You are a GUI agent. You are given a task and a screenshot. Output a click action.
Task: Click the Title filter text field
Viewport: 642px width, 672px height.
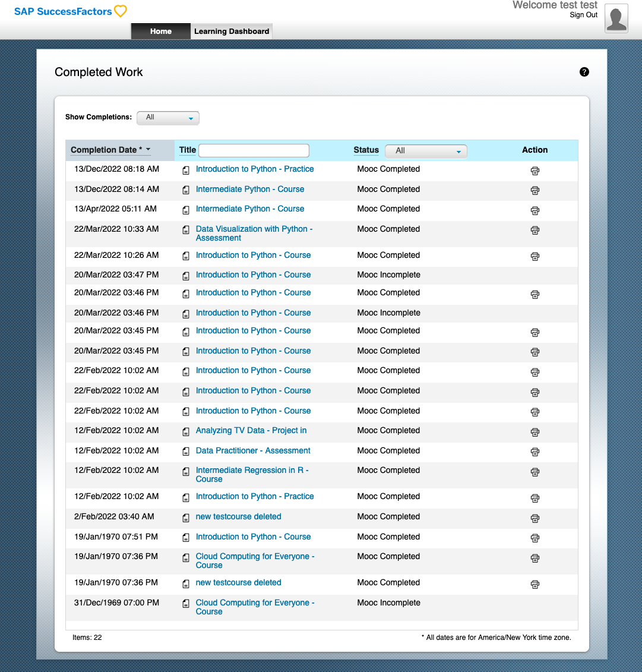(x=254, y=150)
